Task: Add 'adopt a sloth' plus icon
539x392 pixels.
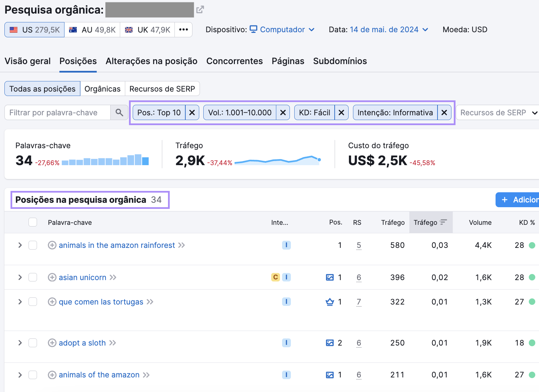Action: 52,343
